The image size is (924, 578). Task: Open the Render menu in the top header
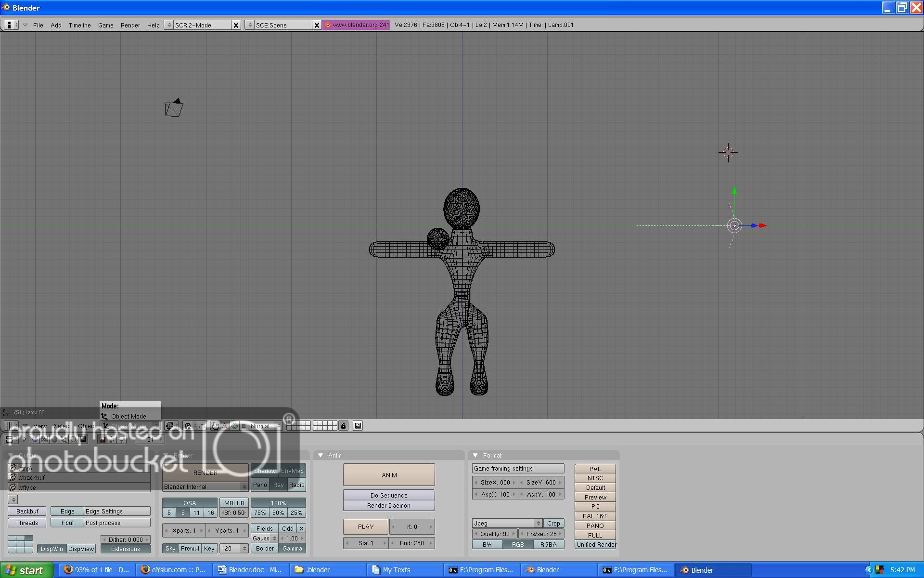(x=130, y=25)
